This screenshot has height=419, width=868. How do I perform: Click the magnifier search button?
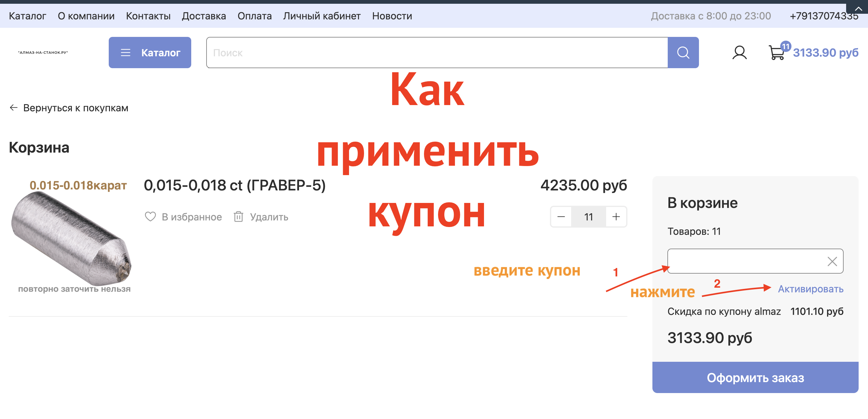[683, 53]
